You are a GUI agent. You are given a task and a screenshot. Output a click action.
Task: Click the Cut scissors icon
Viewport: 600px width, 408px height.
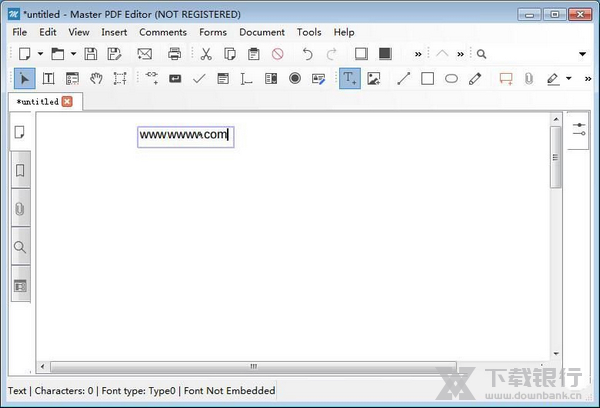[x=207, y=54]
